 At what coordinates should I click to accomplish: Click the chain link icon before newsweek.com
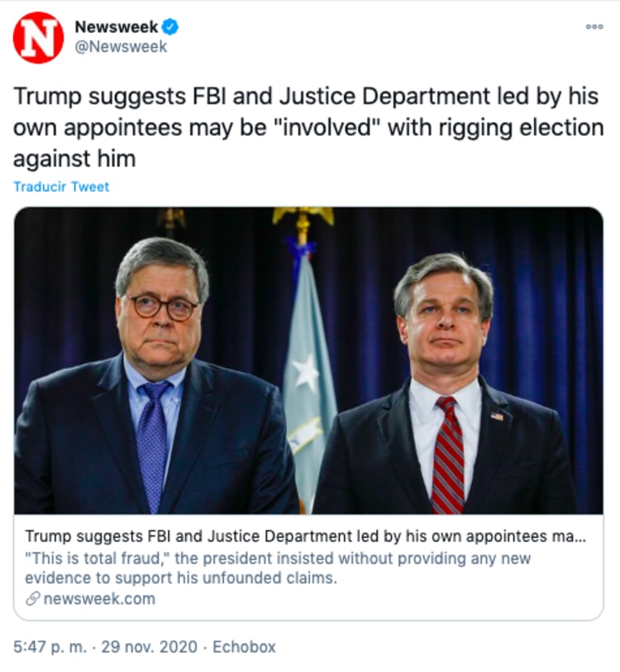[x=32, y=598]
